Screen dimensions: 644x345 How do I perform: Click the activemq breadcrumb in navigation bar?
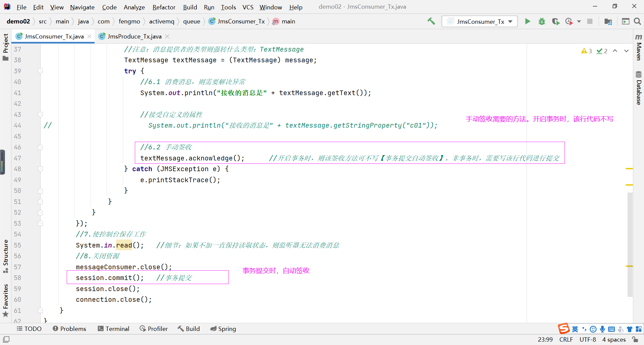pyautogui.click(x=162, y=21)
